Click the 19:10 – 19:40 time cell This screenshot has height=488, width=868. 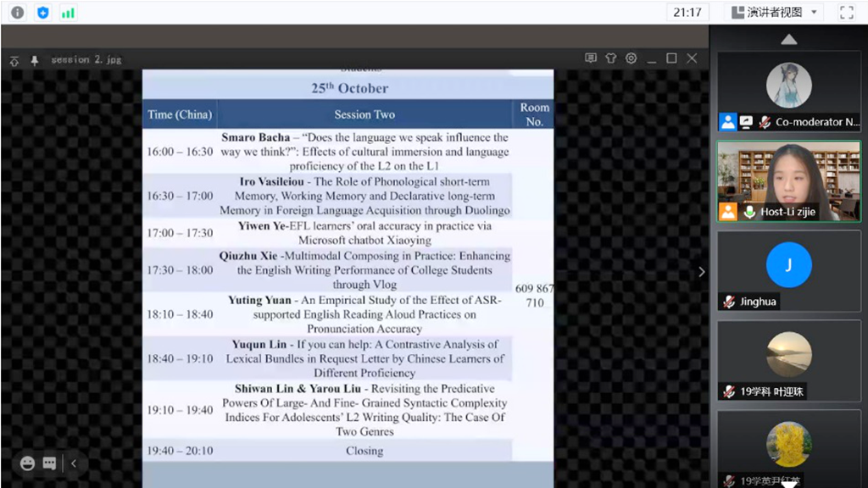(180, 410)
